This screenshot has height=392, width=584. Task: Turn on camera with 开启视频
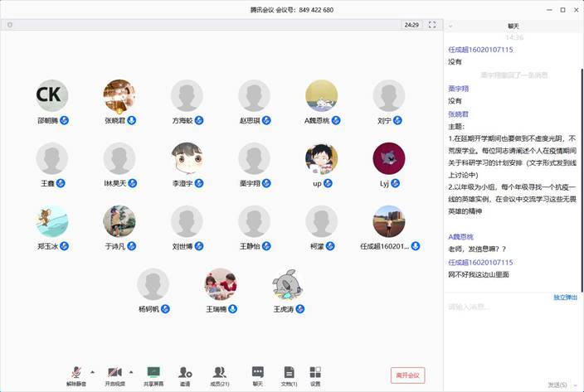pos(114,374)
